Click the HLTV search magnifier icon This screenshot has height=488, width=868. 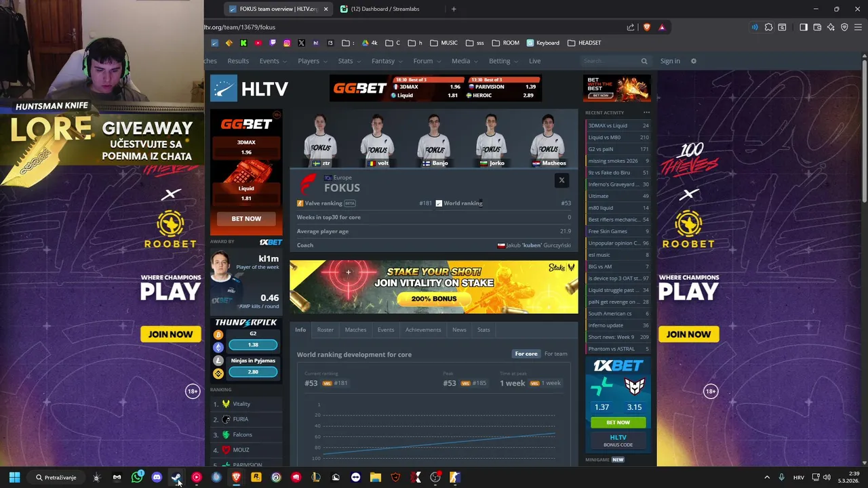pyautogui.click(x=644, y=61)
